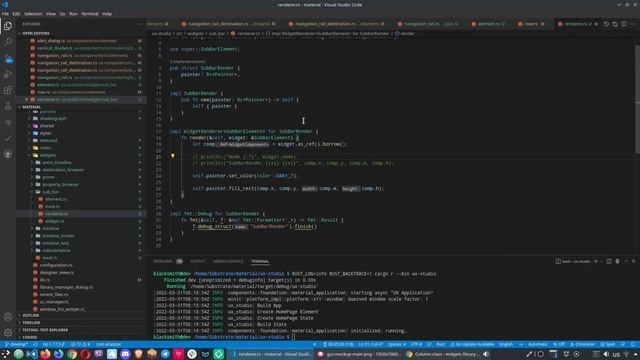
Task: Open the checkmark view in activity bar
Action: point(8,138)
